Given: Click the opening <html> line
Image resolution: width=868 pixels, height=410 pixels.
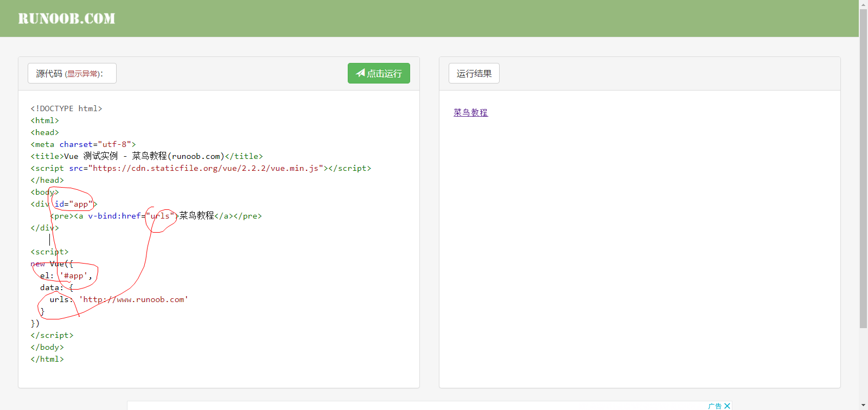Looking at the screenshot, I should click(44, 120).
